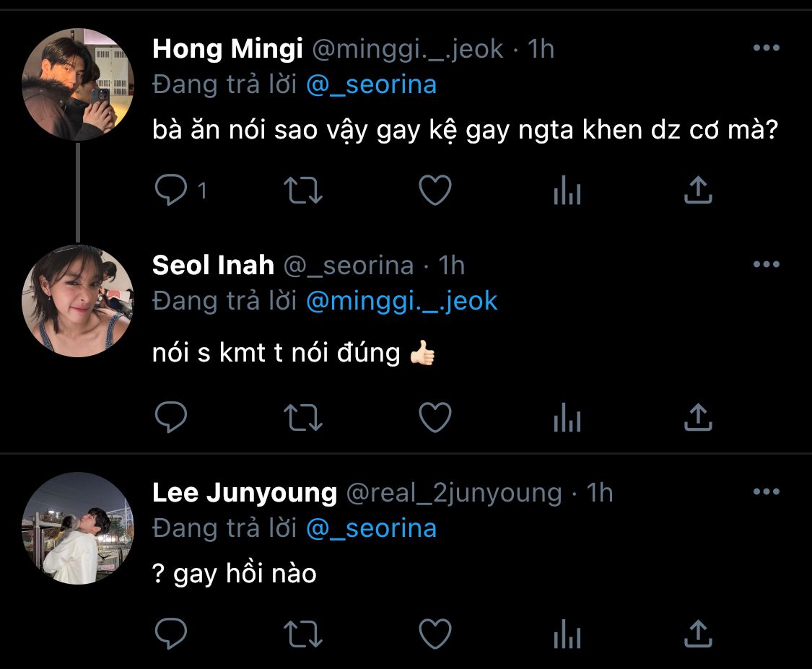Viewport: 812px width, 669px height.
Task: Like Seol Inah's tweet
Action: [x=435, y=417]
